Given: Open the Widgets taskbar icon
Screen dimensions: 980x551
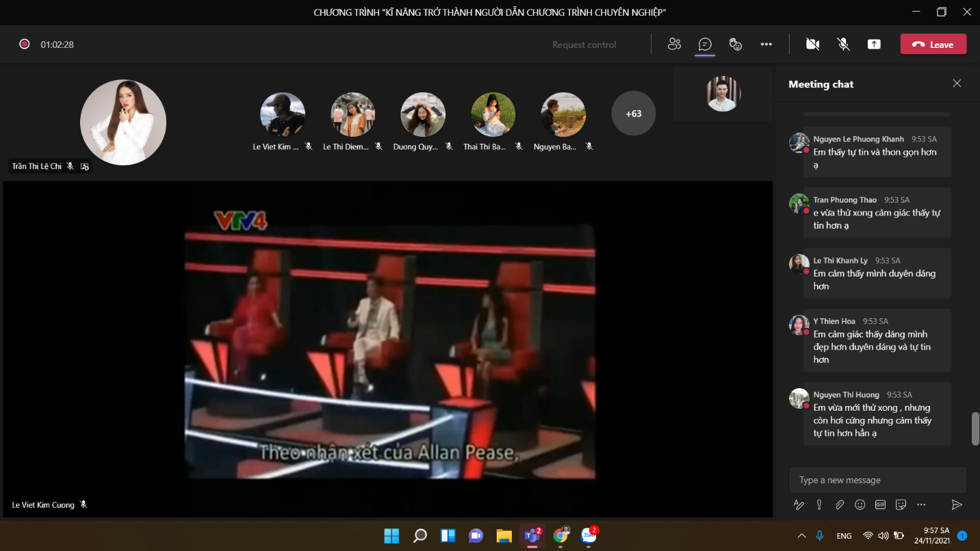Looking at the screenshot, I should pos(448,535).
